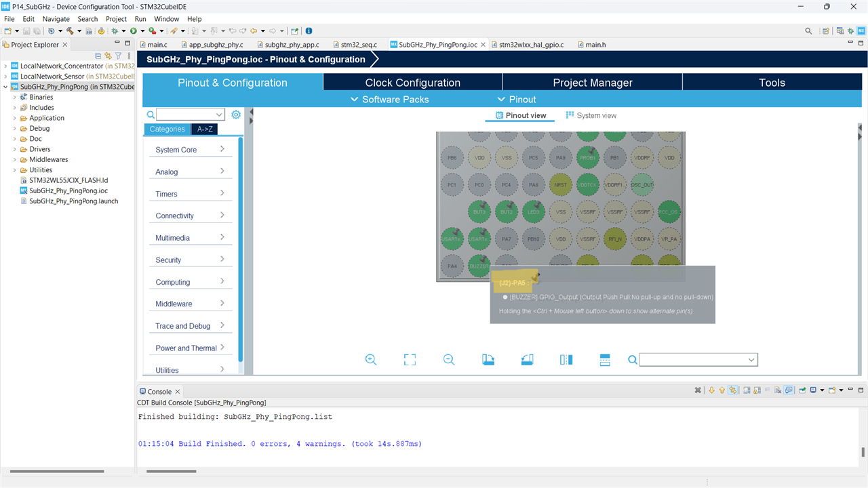Expand the Analog category
Screen dimensions: 868x488
(x=191, y=171)
